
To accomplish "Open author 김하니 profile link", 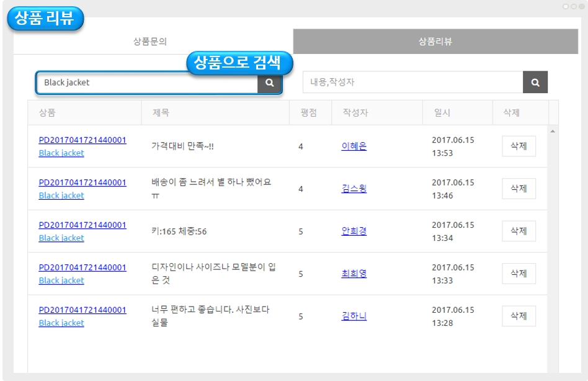I will [x=354, y=316].
